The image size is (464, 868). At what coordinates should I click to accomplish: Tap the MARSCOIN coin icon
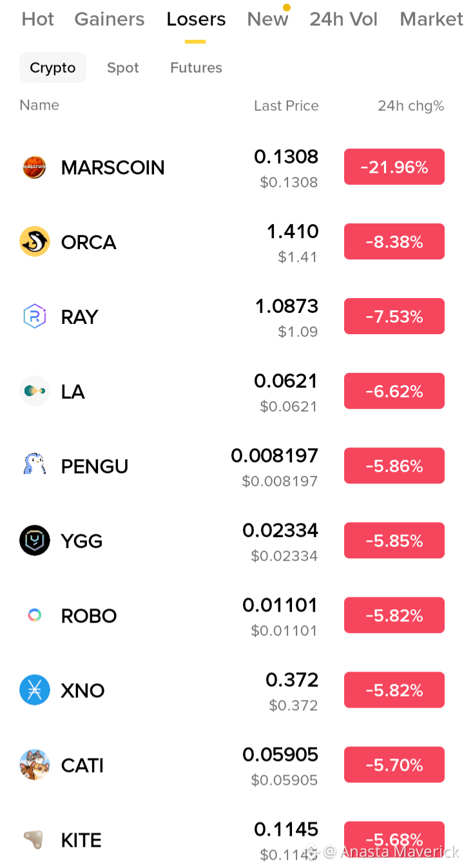(x=35, y=167)
